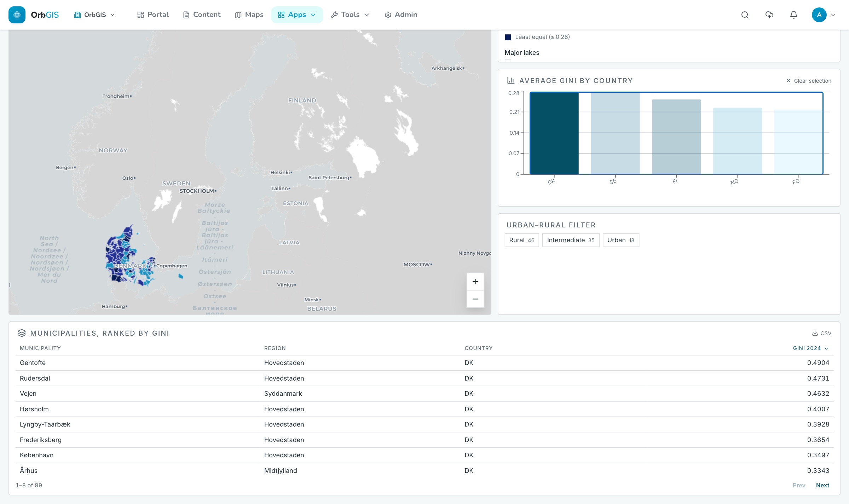
Task: Click the Vejen municipality cell
Action: [28, 394]
